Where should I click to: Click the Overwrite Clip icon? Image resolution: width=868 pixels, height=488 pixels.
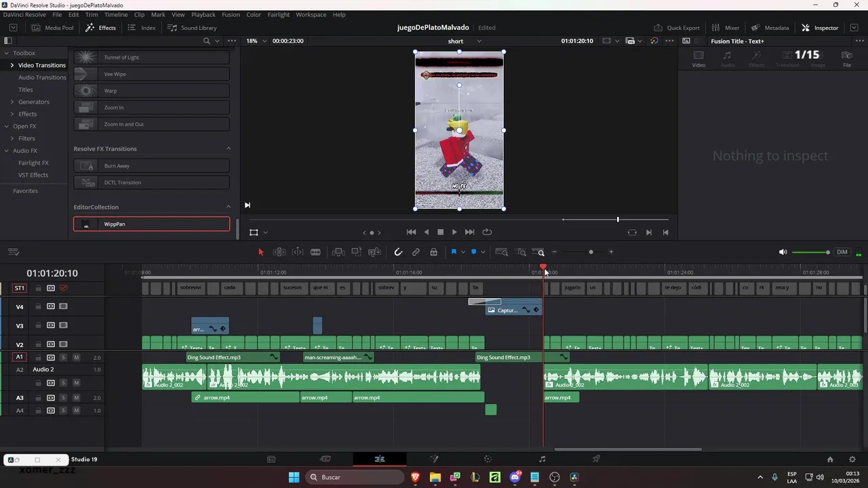tap(357, 252)
